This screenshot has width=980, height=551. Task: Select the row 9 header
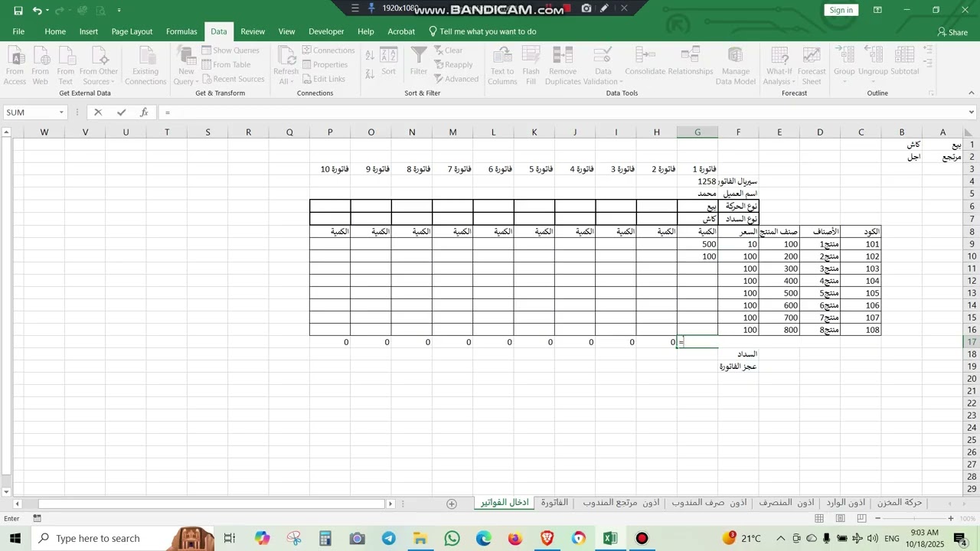971,244
